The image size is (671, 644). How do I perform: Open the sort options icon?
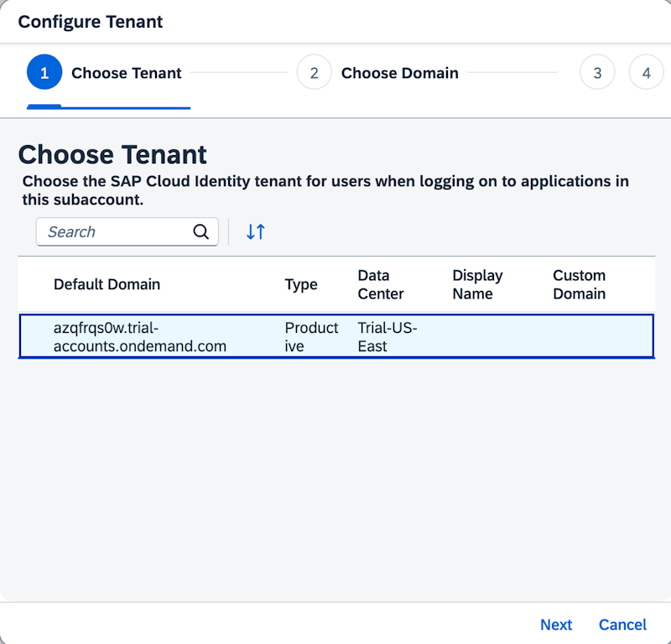click(256, 232)
